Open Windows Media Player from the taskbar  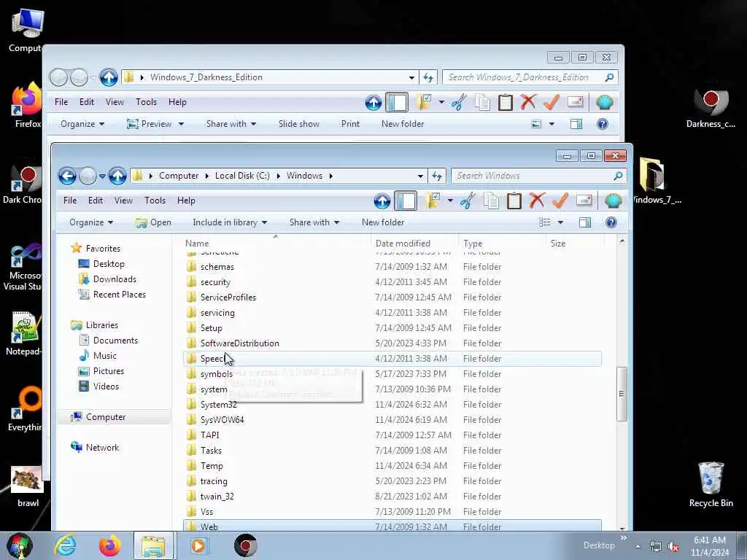coord(198,545)
